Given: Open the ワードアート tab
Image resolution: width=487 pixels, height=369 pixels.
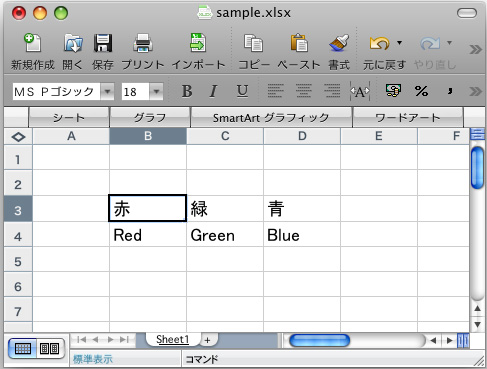Looking at the screenshot, I should click(x=408, y=117).
